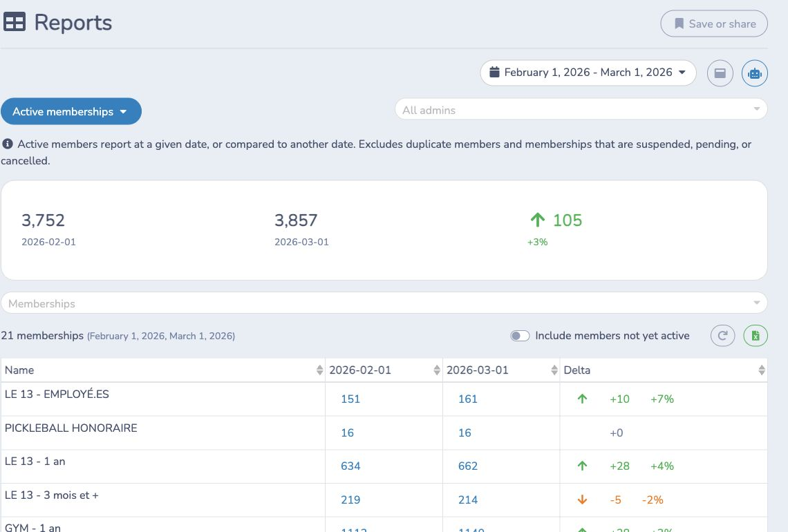The image size is (788, 532).
Task: Click the PICKLEBALL HONORAIRE row name
Action: [x=71, y=428]
